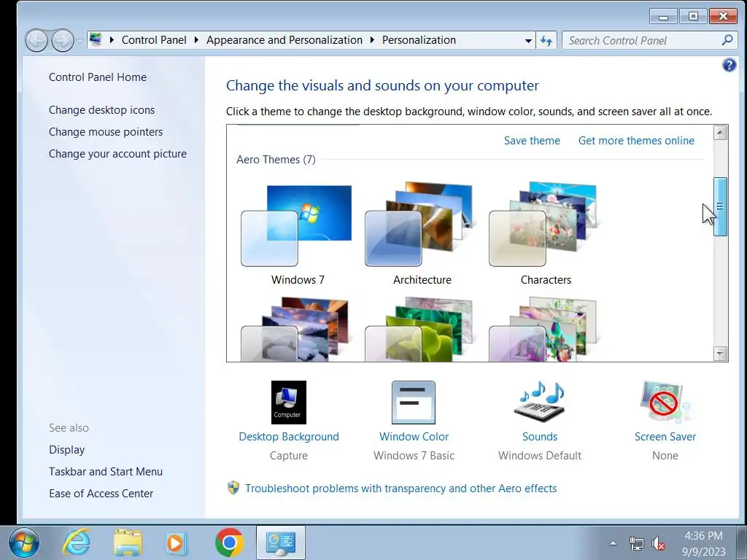The width and height of the screenshot is (747, 560).
Task: Click the Window Color text link
Action: [414, 437]
